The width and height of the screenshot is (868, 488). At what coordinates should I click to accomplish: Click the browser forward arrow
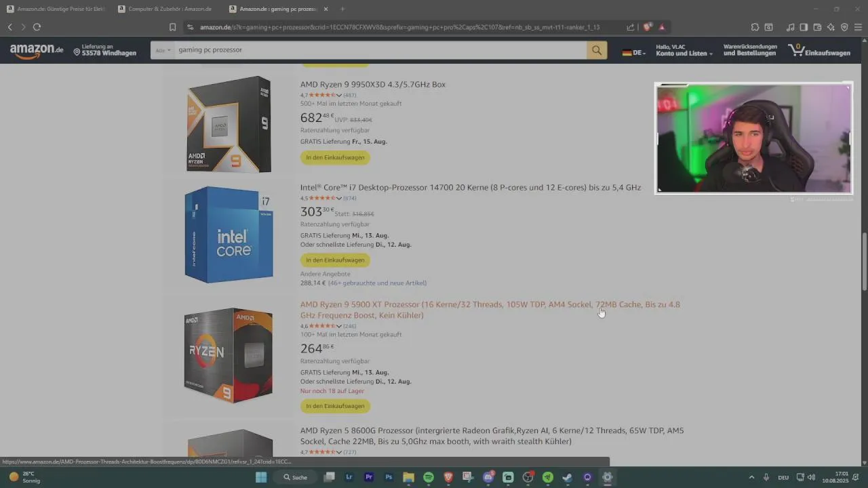tap(23, 27)
